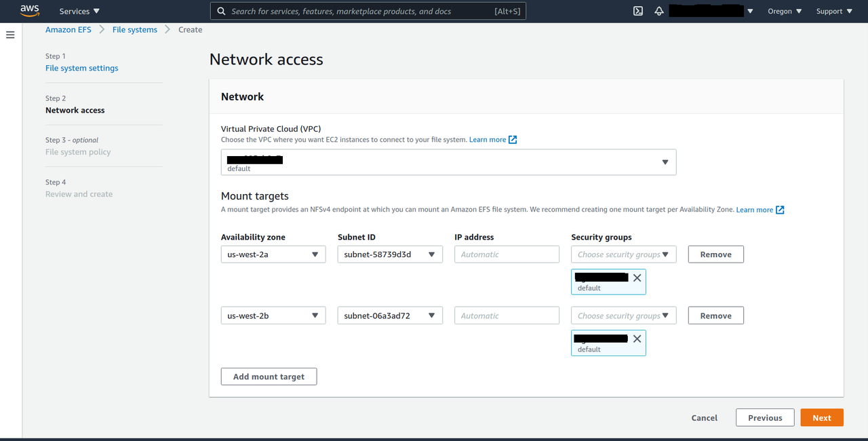
Task: Remove the us-west-2a mount target
Action: tap(716, 254)
